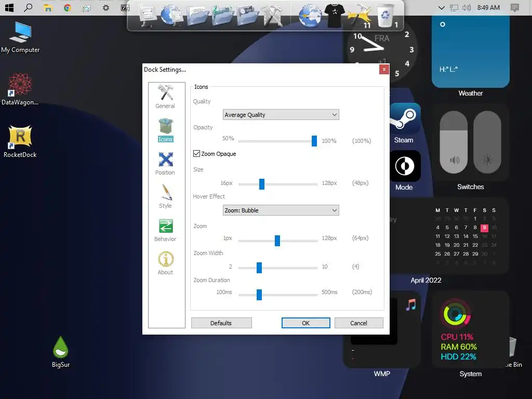Open settings gear in taskbar
Viewport: 532px width, 399px height.
[x=106, y=7]
